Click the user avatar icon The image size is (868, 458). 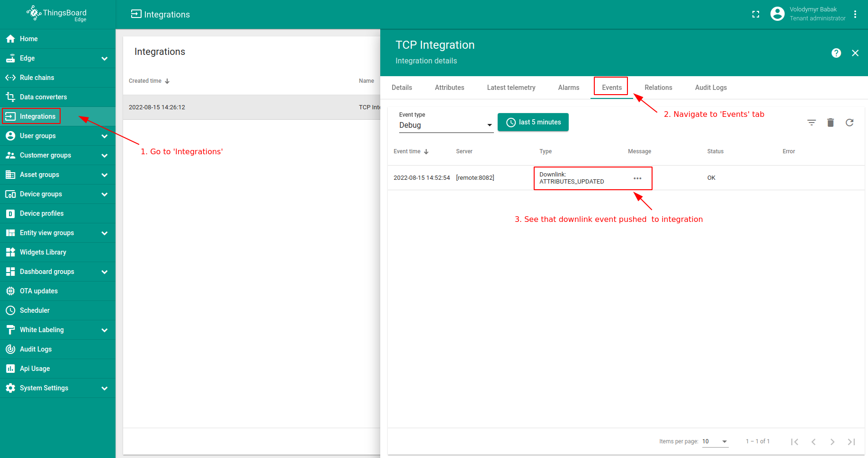tap(777, 14)
